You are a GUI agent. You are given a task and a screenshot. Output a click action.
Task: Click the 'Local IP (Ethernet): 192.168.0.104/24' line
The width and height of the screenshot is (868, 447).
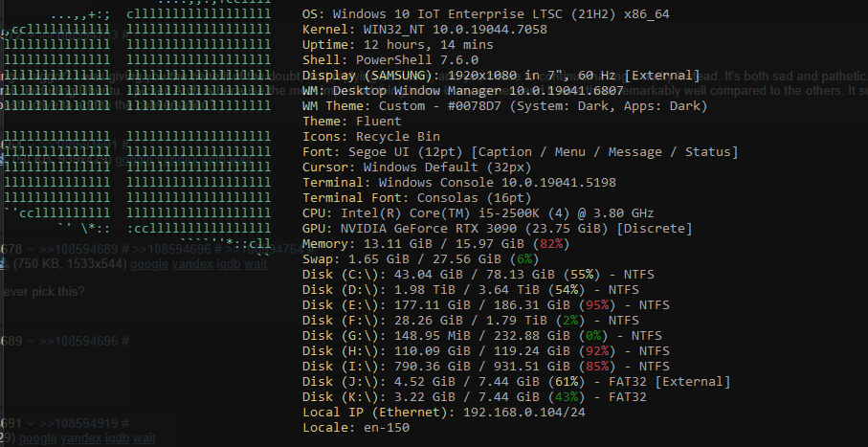coord(443,413)
